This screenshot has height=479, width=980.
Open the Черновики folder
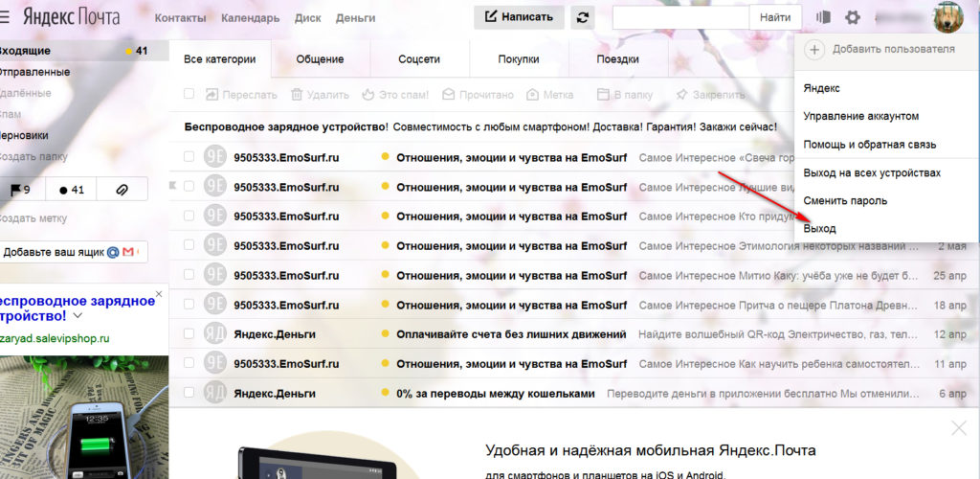click(x=24, y=135)
